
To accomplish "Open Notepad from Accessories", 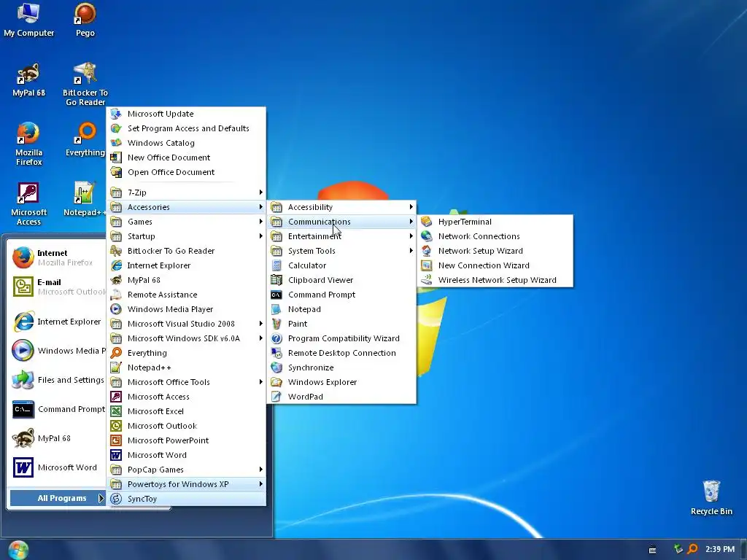I will pos(341,309).
